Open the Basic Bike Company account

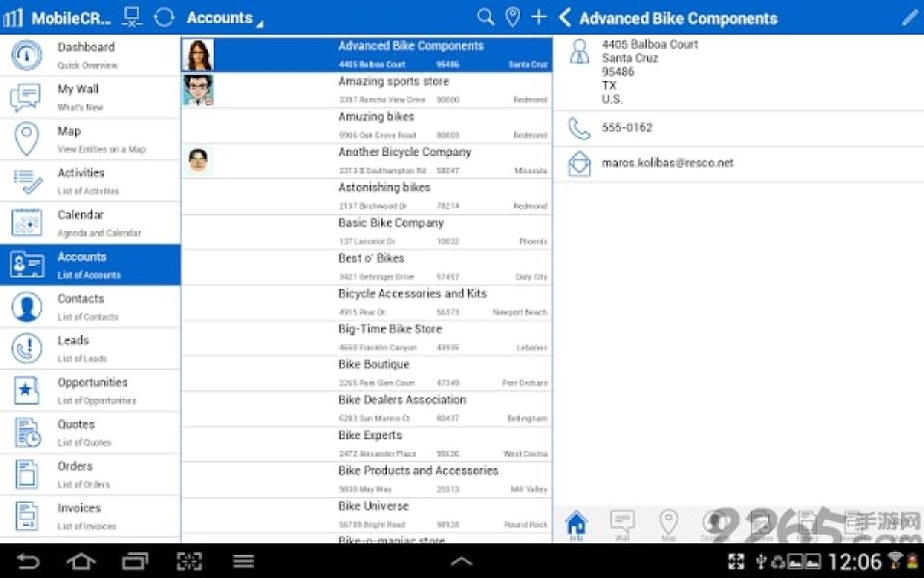click(x=367, y=231)
